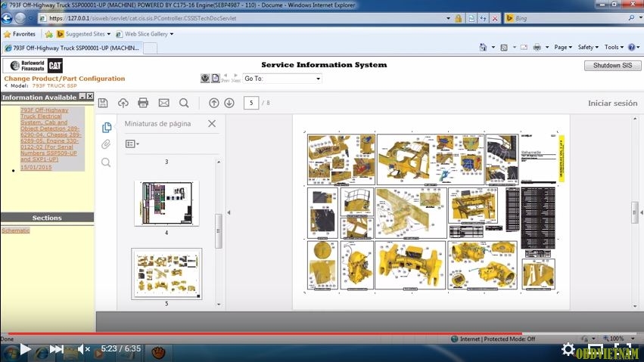Viewport: 644px width, 362px height.
Task: Click the save icon in PDF toolbar
Action: (103, 103)
